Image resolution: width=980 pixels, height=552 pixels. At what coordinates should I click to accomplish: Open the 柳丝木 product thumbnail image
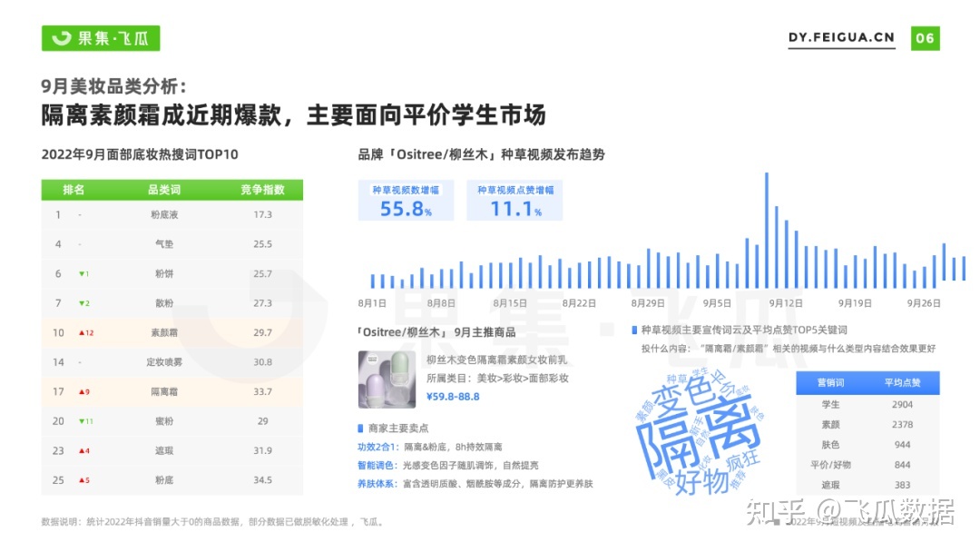coord(387,379)
